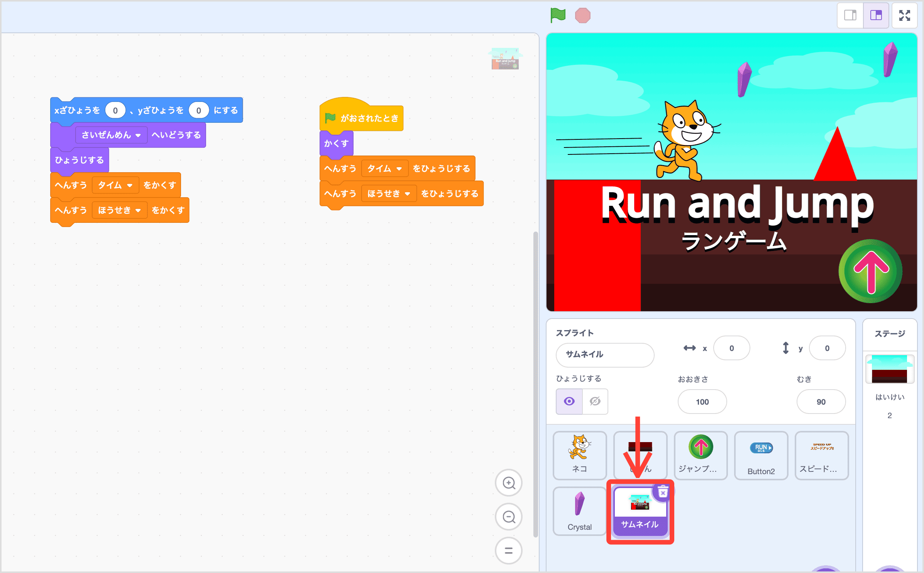Hide the sprite using crossed eye icon
The height and width of the screenshot is (573, 924).
[595, 402]
